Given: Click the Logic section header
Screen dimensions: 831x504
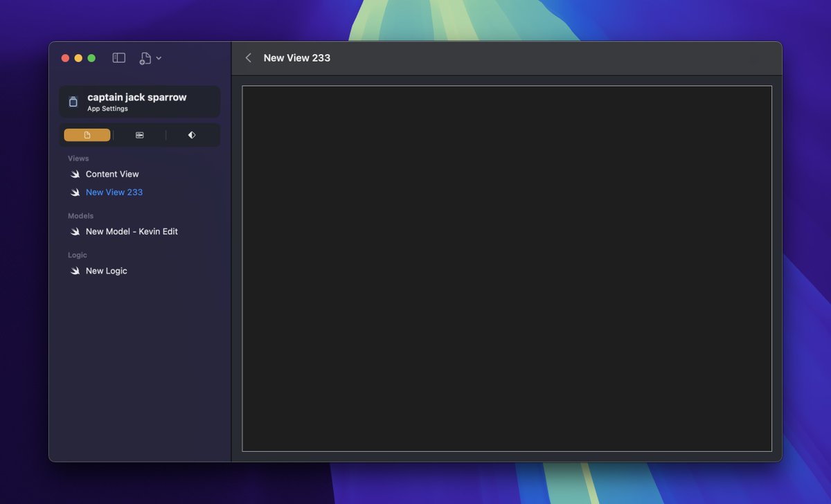Looking at the screenshot, I should 78,255.
